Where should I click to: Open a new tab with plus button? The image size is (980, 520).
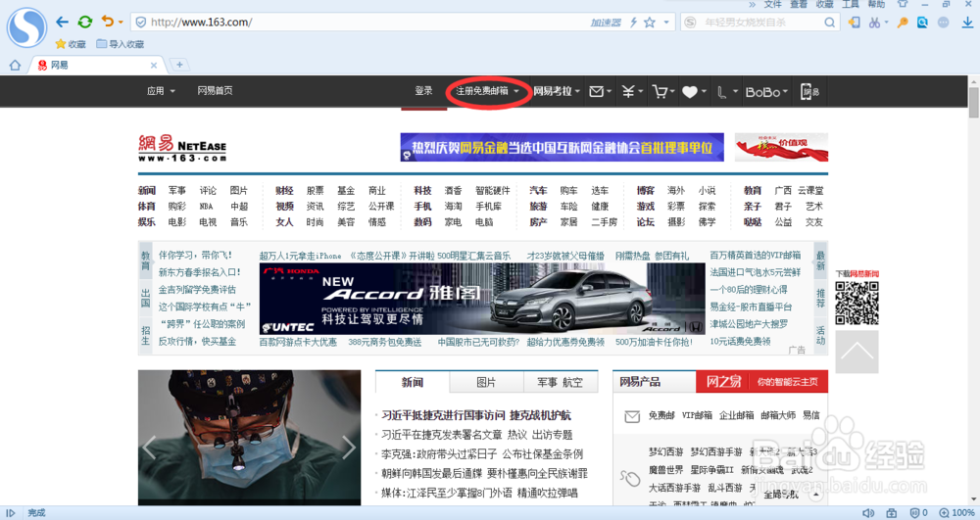(179, 65)
